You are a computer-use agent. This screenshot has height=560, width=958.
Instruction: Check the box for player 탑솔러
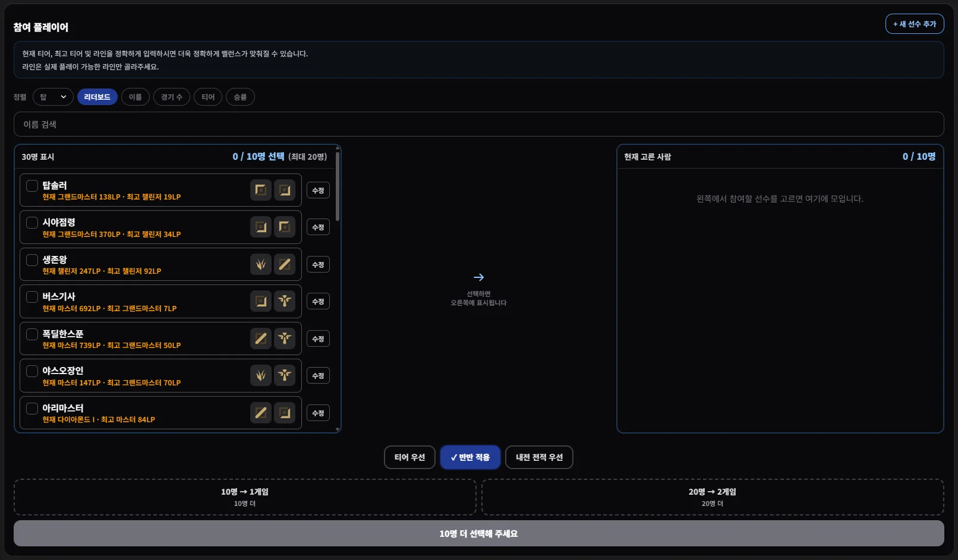(x=32, y=186)
